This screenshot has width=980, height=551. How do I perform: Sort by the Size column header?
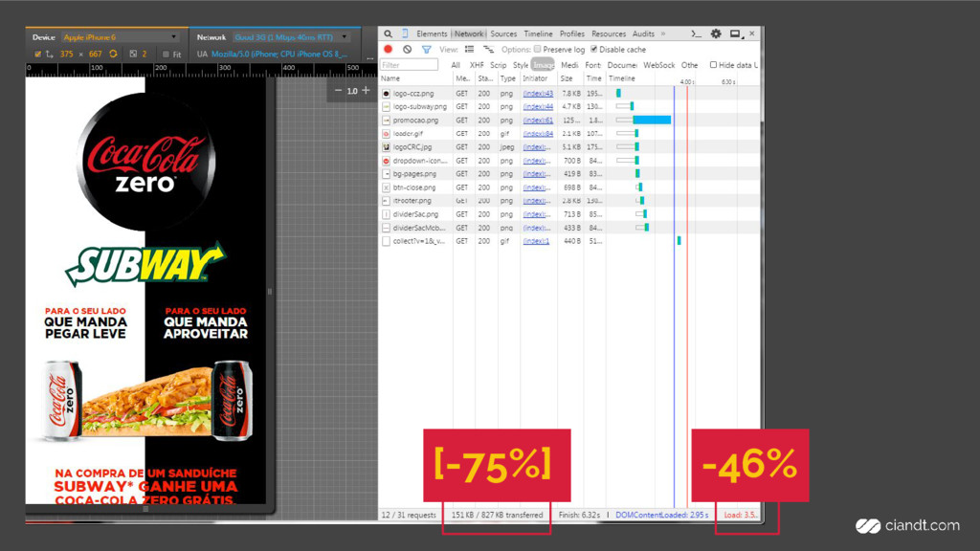click(x=570, y=78)
